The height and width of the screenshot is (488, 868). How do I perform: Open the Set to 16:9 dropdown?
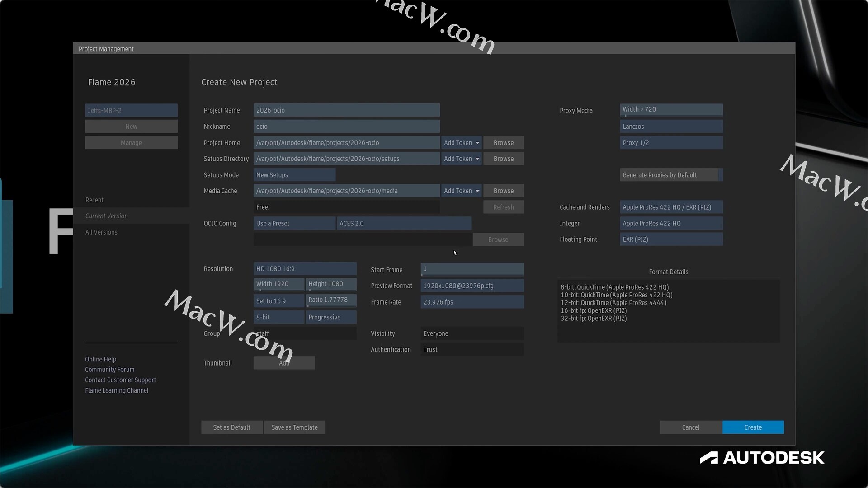coord(278,300)
